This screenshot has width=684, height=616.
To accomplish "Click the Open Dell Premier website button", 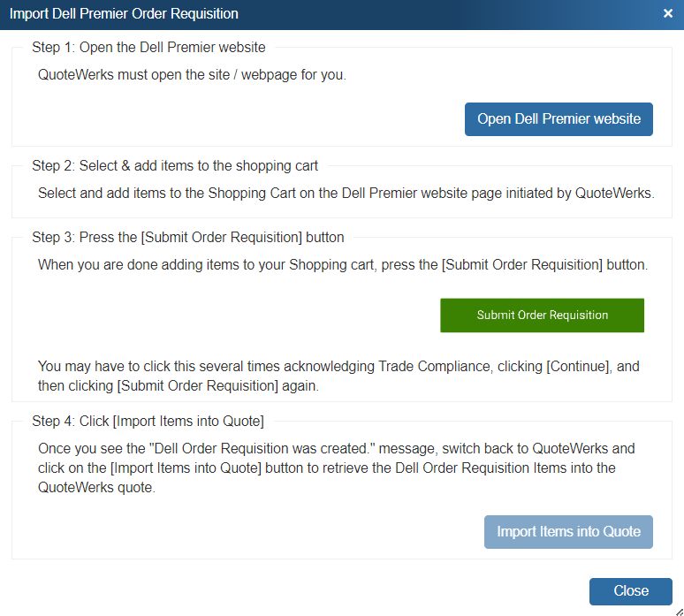I will point(559,119).
